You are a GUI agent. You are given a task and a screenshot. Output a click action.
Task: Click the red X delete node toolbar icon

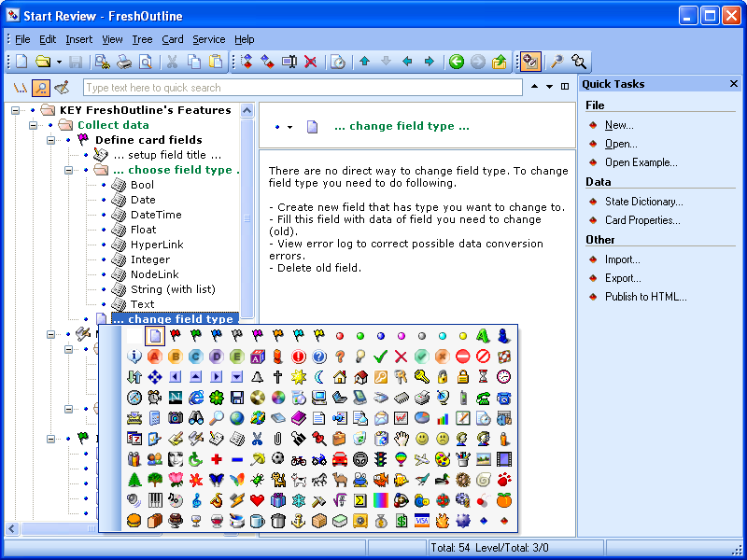tap(311, 62)
